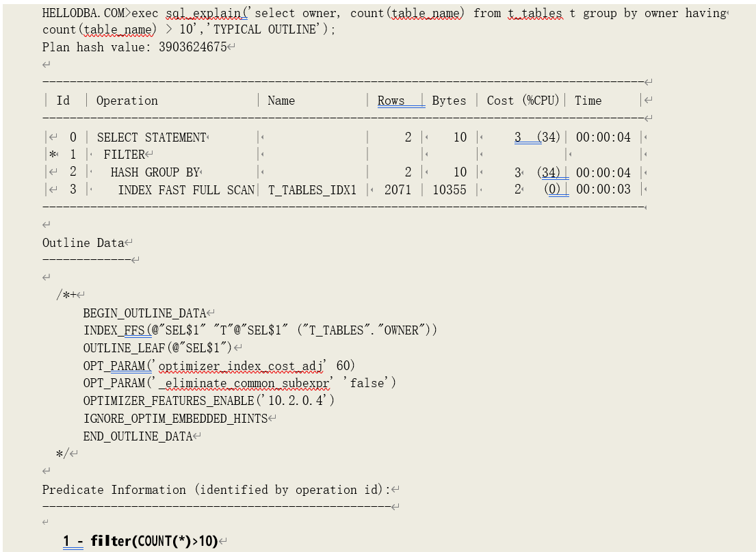The height and width of the screenshot is (552, 756).
Task: Click the Predicate Information heading
Action: [216, 490]
